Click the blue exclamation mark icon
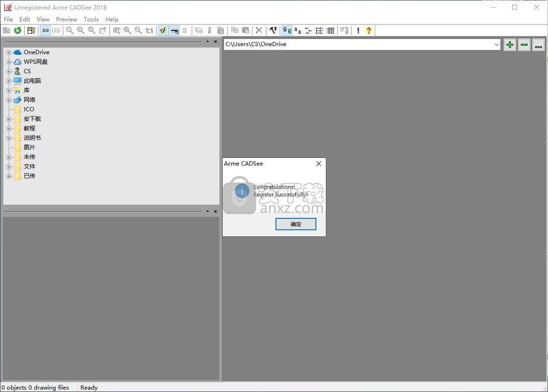 358,31
